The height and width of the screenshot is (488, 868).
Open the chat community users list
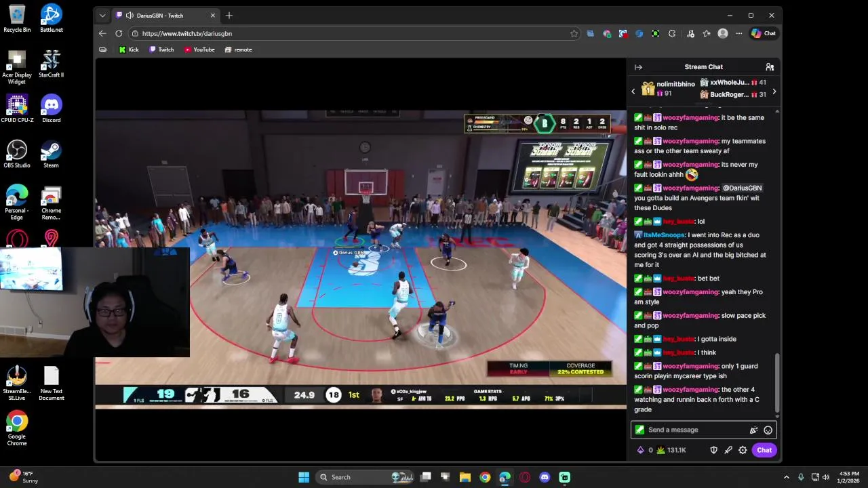[770, 67]
